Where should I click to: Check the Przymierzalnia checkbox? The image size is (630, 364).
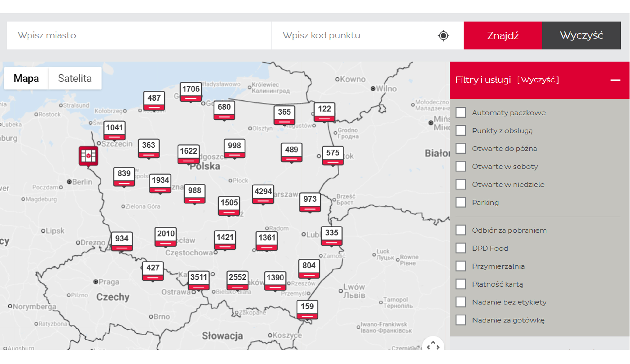coord(461,266)
